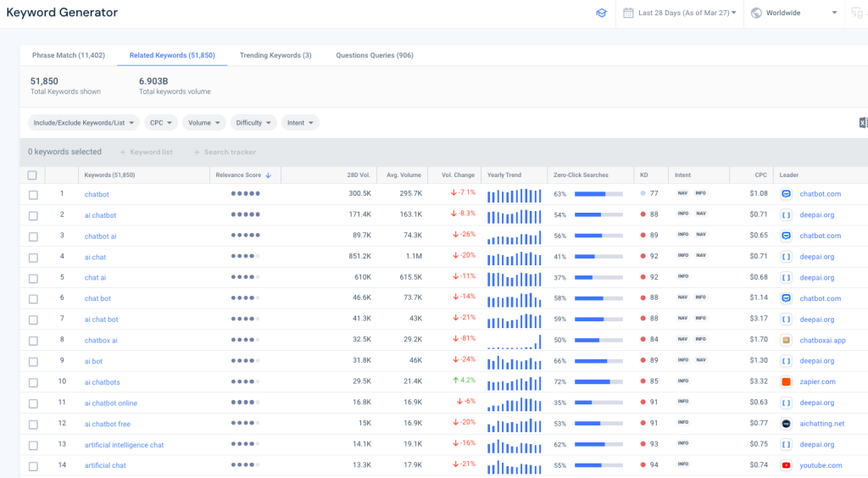Open the Trending Keywords tab

click(x=275, y=55)
